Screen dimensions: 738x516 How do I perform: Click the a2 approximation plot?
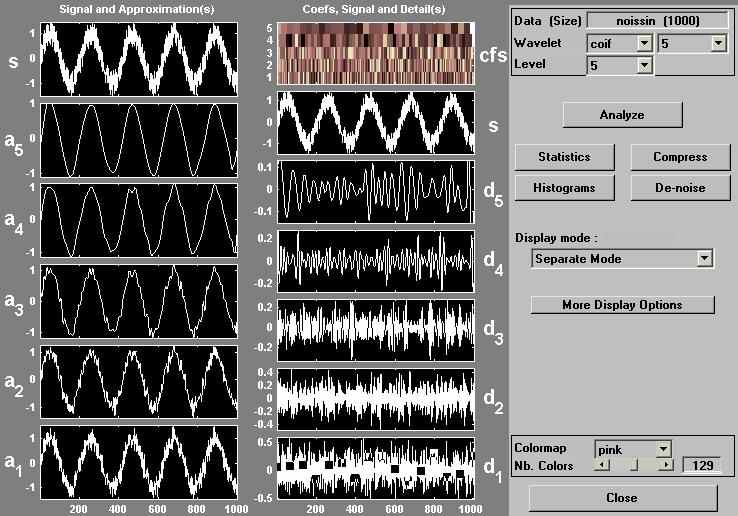pos(139,382)
